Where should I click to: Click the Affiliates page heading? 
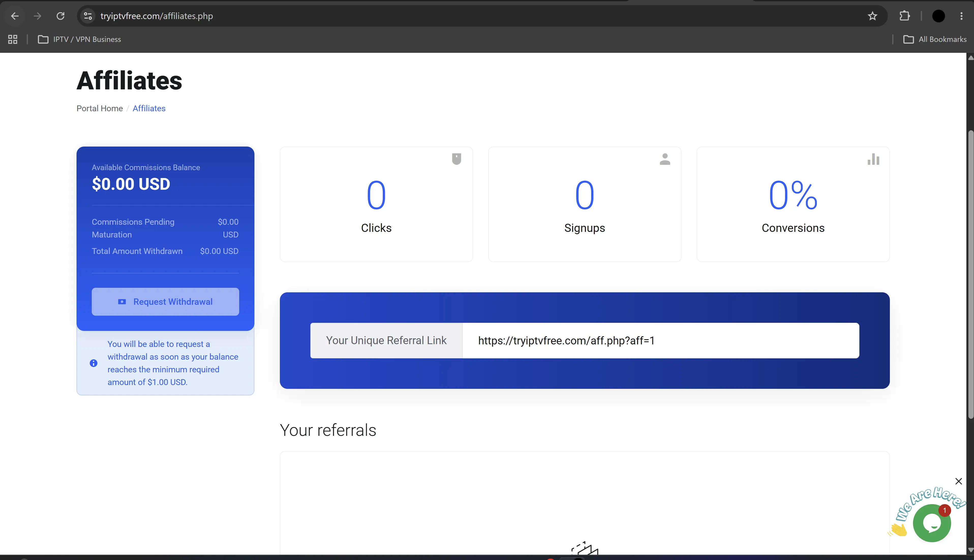point(129,81)
